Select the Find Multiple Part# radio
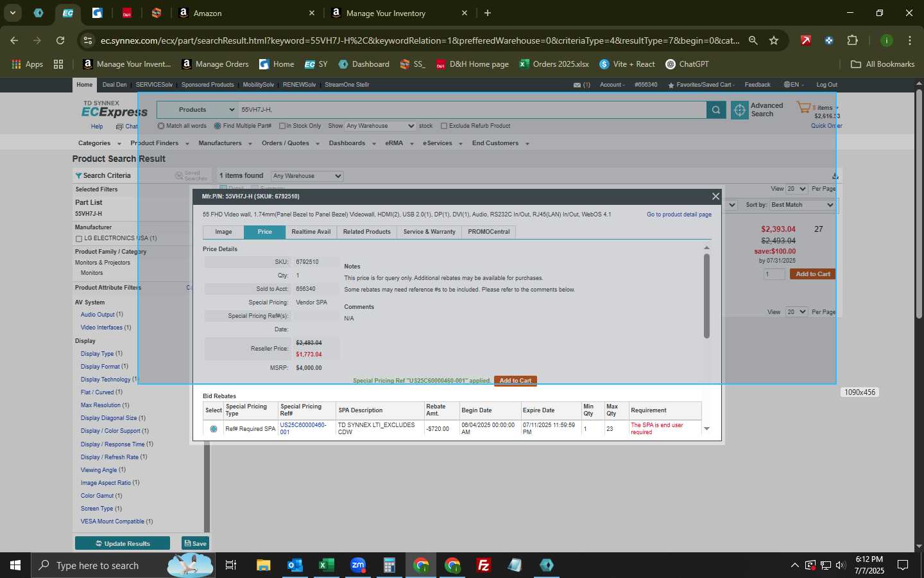Screen dimensions: 924x578 pyautogui.click(x=218, y=126)
